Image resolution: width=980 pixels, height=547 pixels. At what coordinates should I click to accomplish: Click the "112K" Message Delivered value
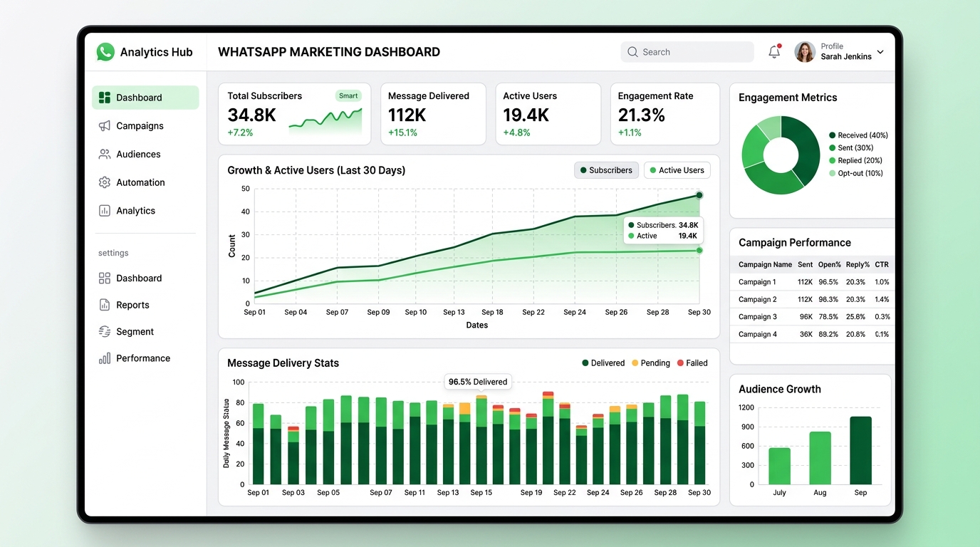click(407, 115)
